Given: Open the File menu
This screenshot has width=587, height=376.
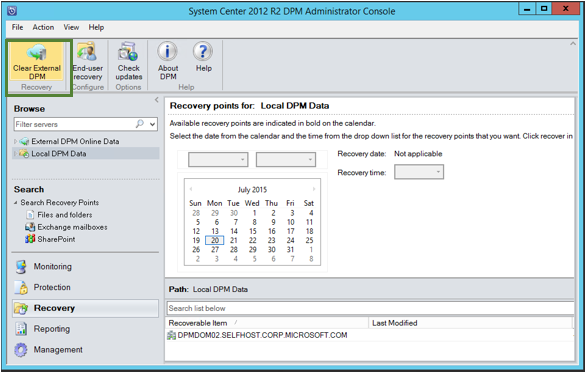Looking at the screenshot, I should point(17,27).
